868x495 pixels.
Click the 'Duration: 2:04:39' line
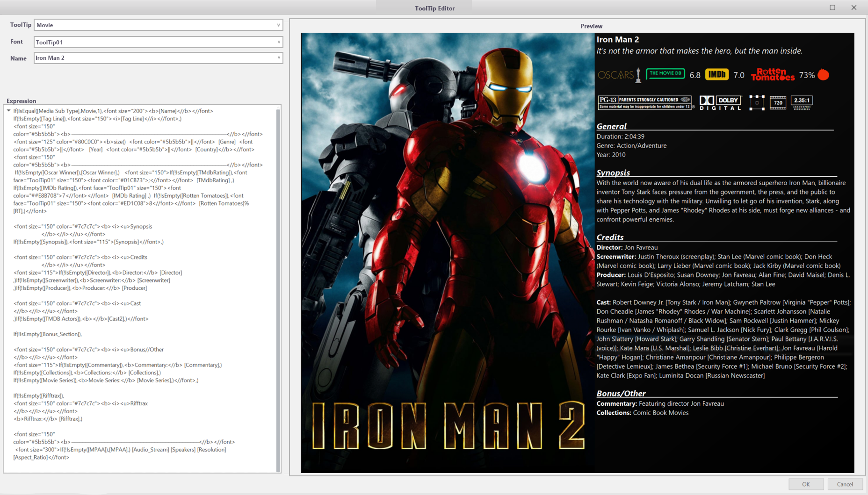(x=620, y=136)
